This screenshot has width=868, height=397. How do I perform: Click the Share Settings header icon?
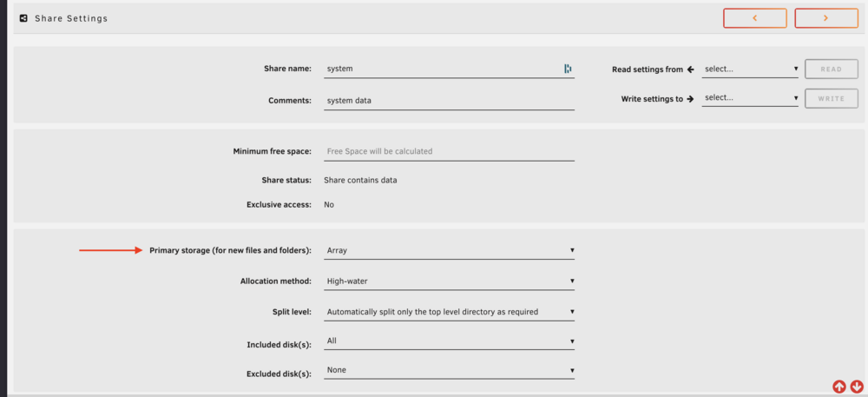(x=23, y=18)
